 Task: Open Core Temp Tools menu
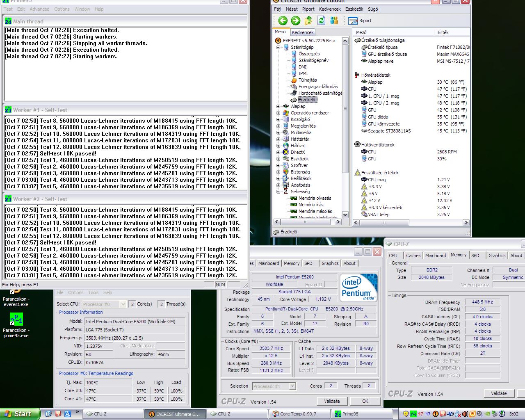click(94, 292)
